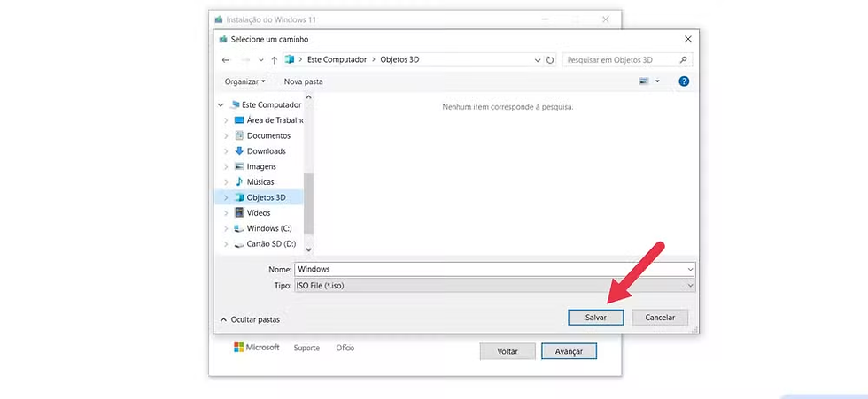Open the Suporte link in installer window
868x399 pixels.
306,348
